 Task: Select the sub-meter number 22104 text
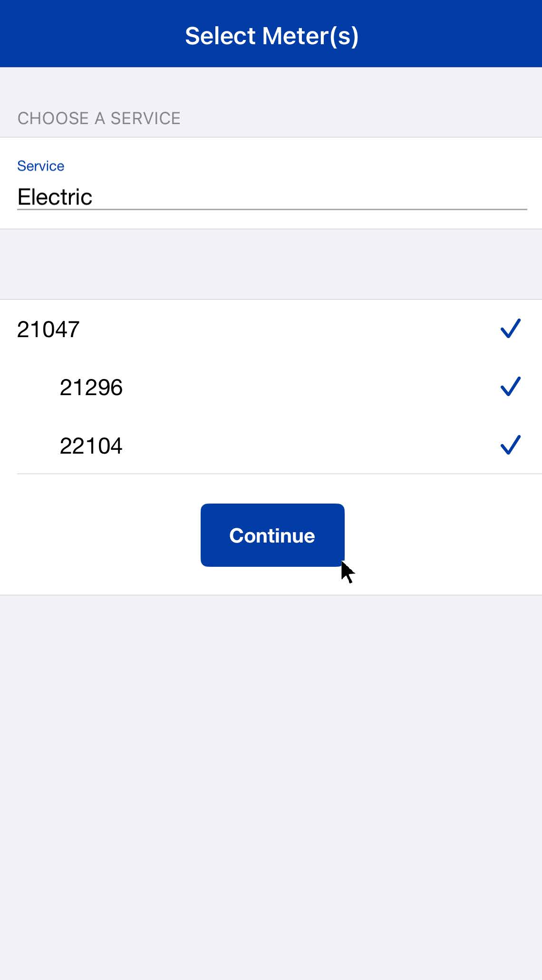[91, 446]
